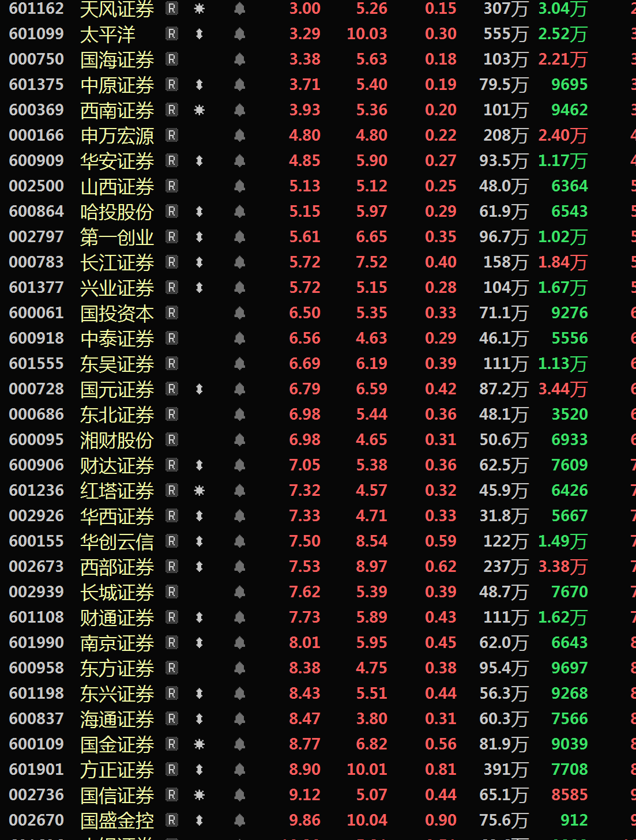Select the stock name 国海证券

click(117, 60)
